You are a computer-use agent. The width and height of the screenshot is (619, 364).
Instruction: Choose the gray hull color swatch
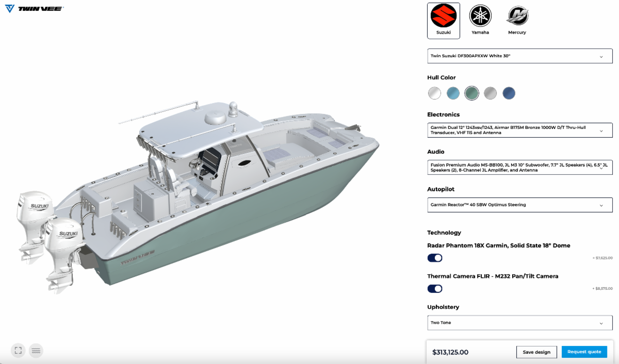click(490, 93)
